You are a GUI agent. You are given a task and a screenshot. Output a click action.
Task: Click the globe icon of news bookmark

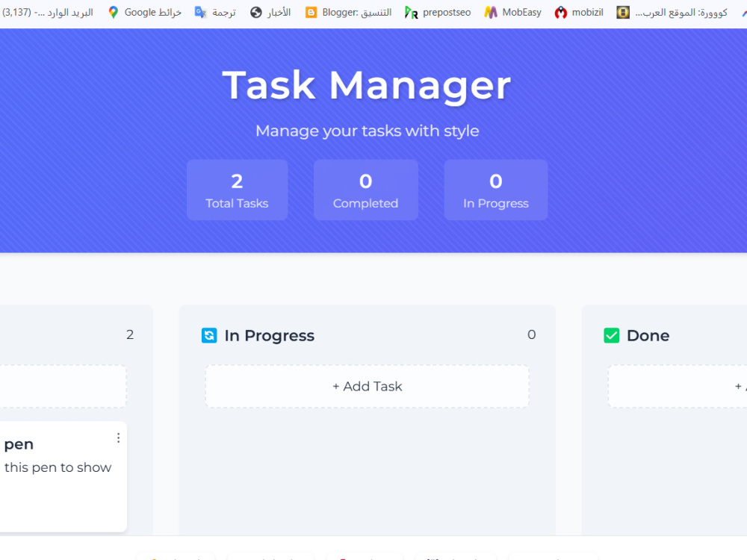(x=256, y=13)
